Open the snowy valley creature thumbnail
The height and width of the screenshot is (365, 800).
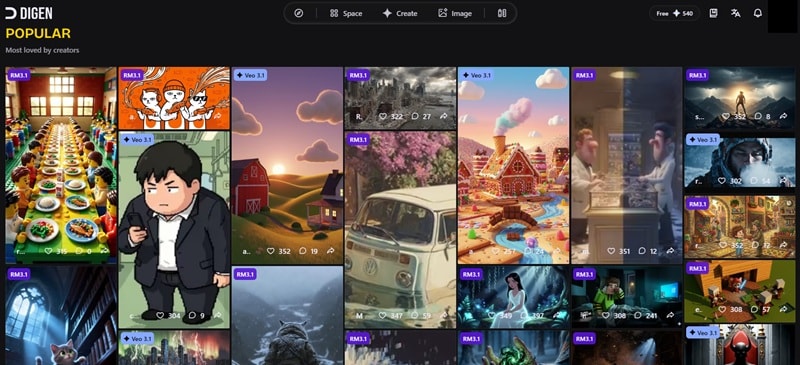(x=287, y=315)
